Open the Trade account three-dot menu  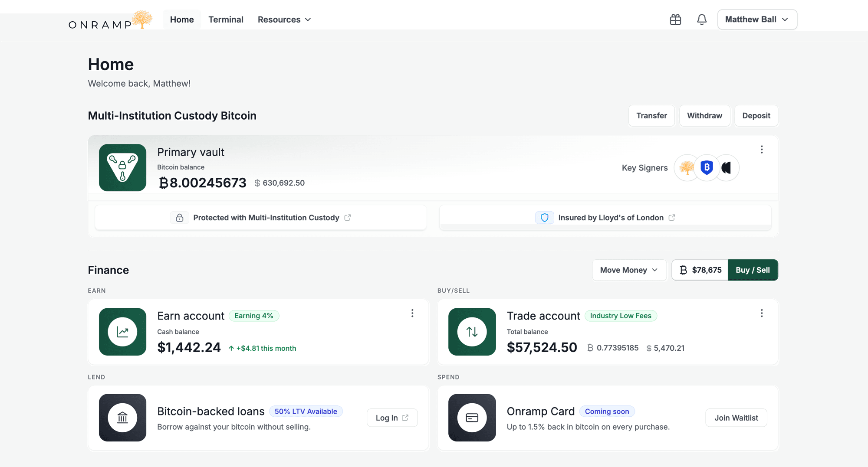point(762,313)
